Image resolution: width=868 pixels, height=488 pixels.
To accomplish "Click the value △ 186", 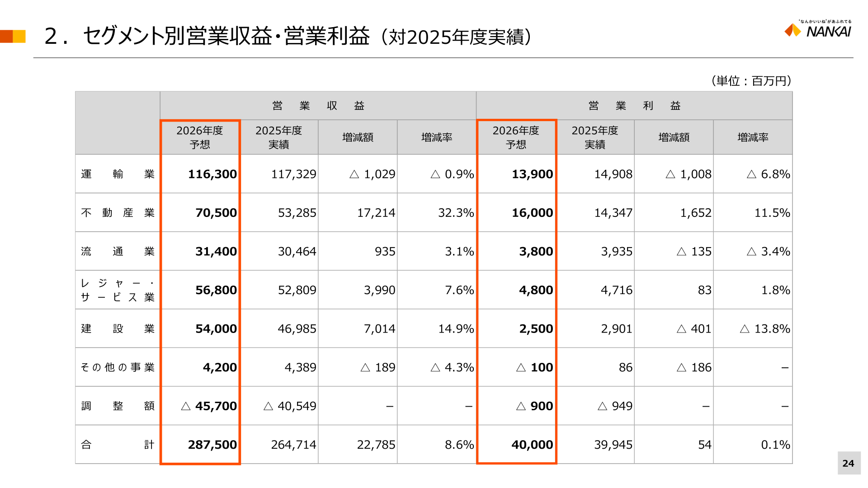I will tap(694, 367).
